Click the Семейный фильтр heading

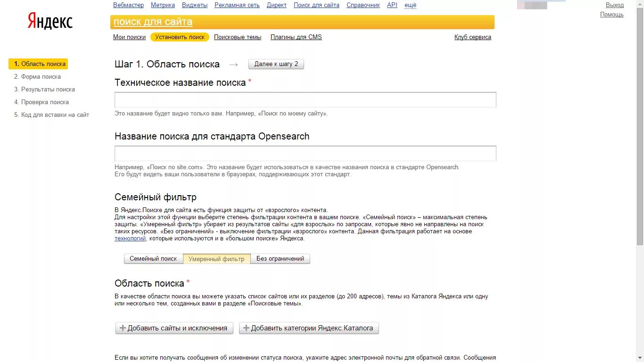coord(156,197)
